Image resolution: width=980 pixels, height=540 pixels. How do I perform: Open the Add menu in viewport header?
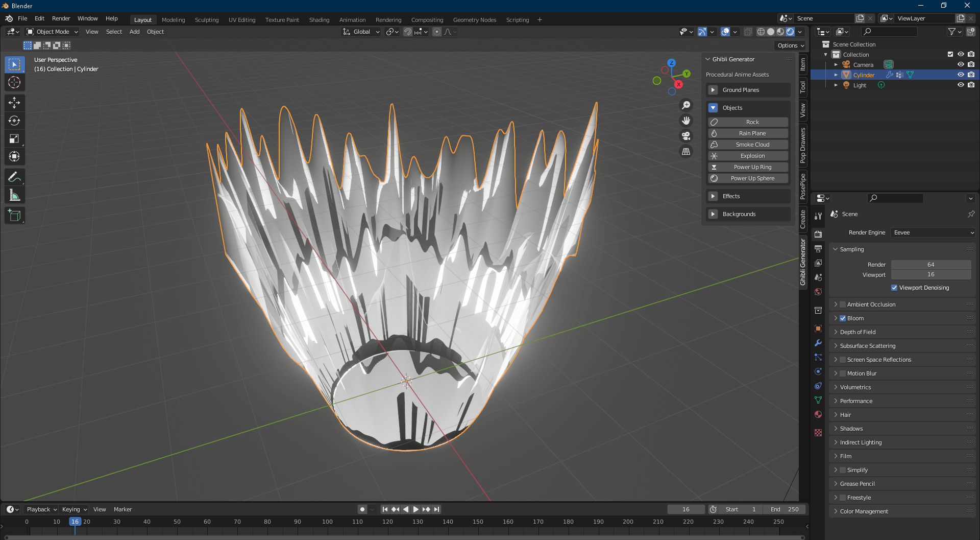coord(134,32)
